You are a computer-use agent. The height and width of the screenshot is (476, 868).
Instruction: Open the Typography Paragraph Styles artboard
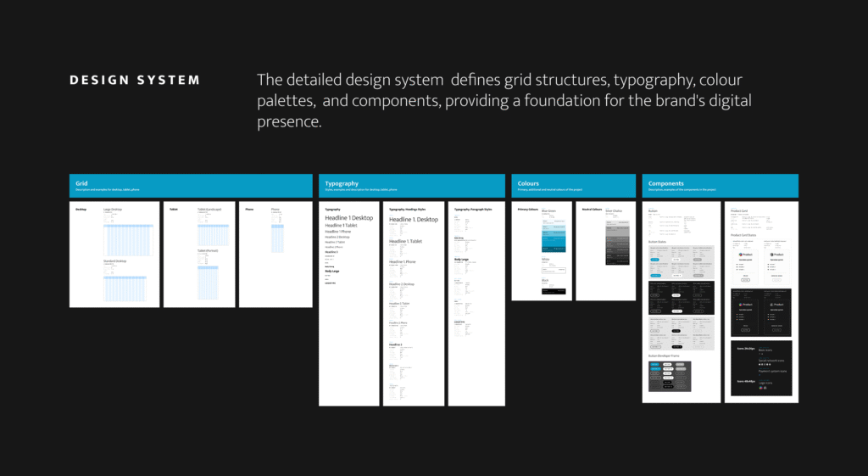(480, 303)
